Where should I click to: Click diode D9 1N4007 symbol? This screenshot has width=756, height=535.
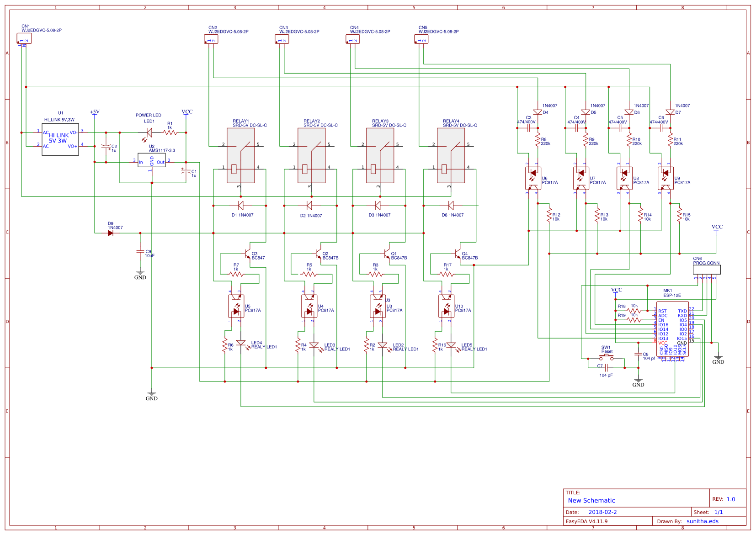[x=111, y=233]
